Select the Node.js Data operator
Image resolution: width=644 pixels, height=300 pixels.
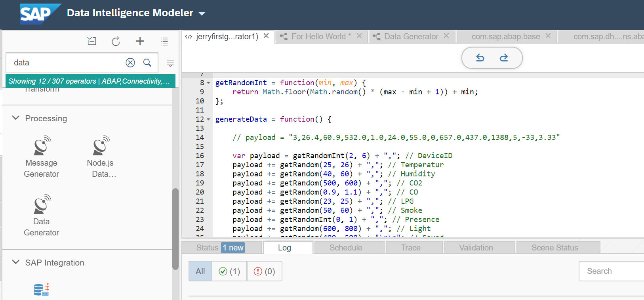pyautogui.click(x=101, y=157)
